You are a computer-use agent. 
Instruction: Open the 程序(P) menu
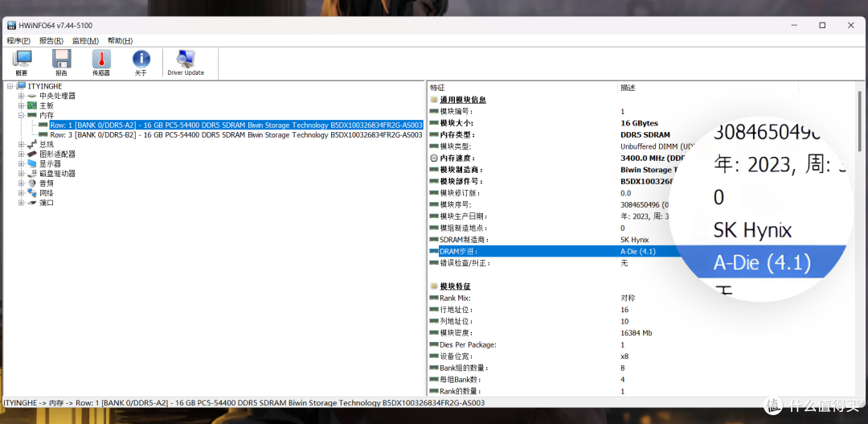pyautogui.click(x=18, y=40)
